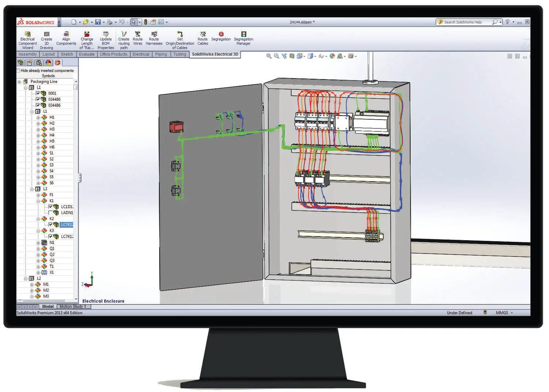Check the LADN1 checkbox under K1
Screen dimensions: 549x392
coord(51,213)
